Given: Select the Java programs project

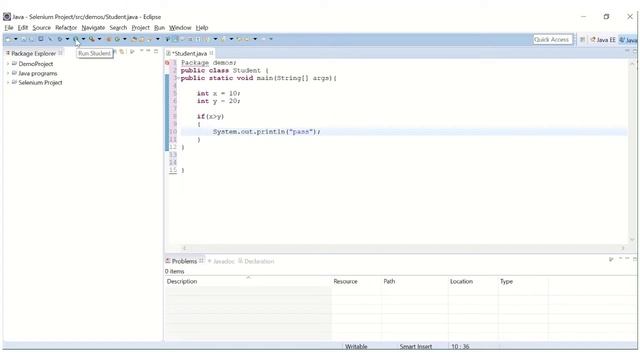Looking at the screenshot, I should (38, 73).
